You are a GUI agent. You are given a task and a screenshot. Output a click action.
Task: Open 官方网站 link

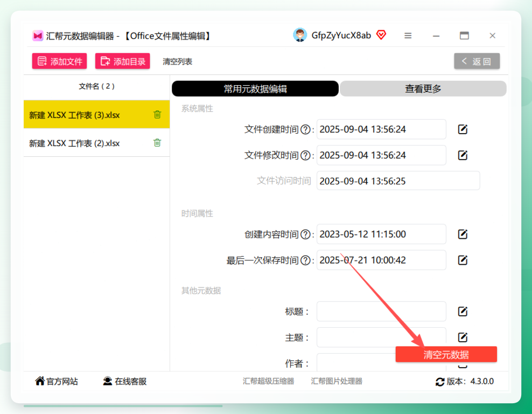point(57,382)
